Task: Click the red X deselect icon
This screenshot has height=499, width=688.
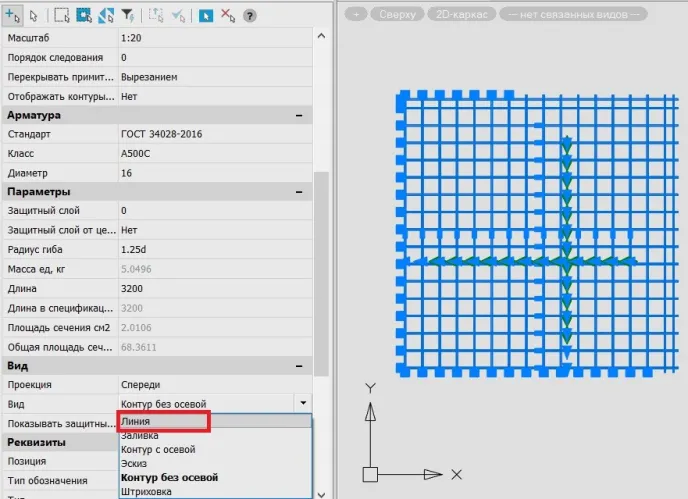Action: point(227,15)
